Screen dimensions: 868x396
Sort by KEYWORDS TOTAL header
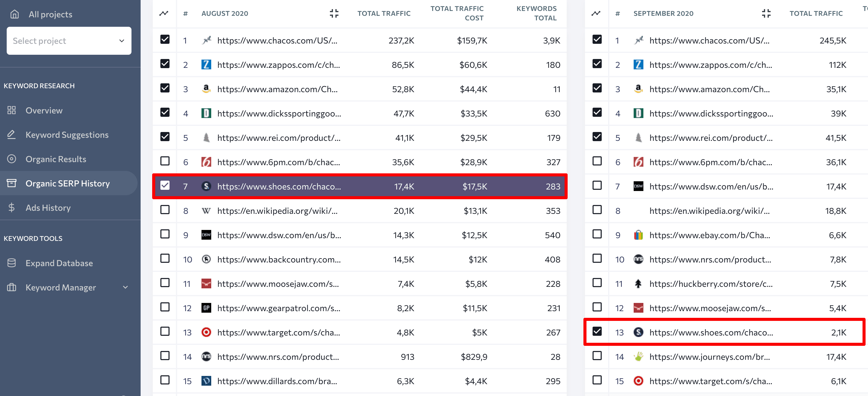(x=537, y=13)
